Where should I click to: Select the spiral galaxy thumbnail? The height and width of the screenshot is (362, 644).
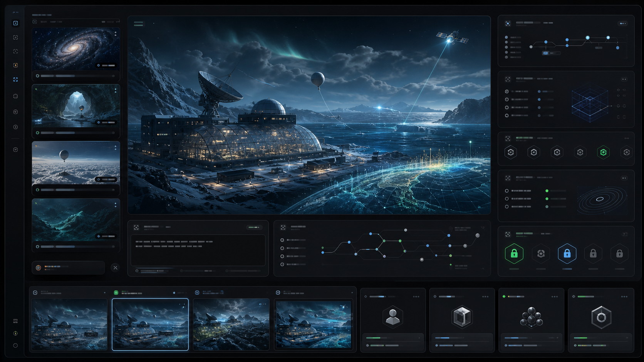[76, 49]
